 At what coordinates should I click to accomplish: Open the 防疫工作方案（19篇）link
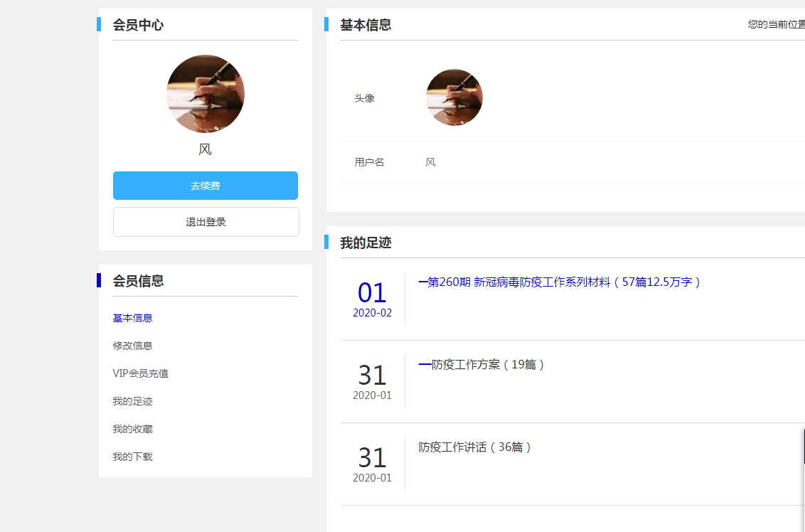[482, 365]
